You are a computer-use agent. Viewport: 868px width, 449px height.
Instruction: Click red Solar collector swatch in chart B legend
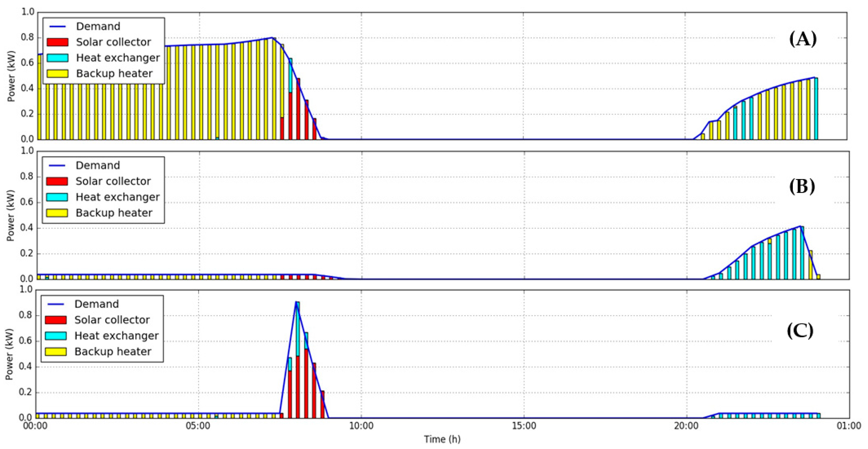57,181
